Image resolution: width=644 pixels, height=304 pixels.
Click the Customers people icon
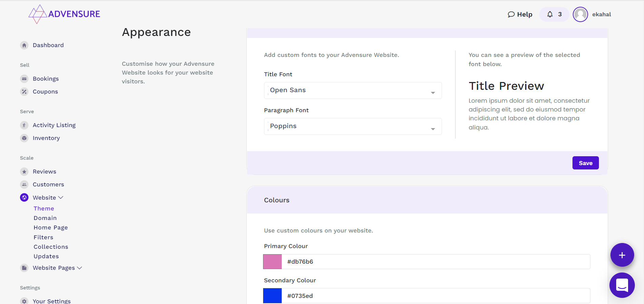pyautogui.click(x=24, y=185)
